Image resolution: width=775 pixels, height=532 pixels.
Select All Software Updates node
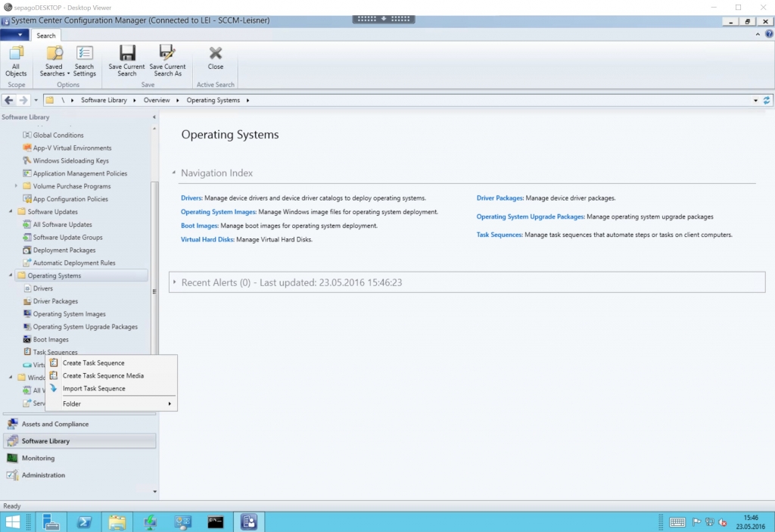(62, 225)
